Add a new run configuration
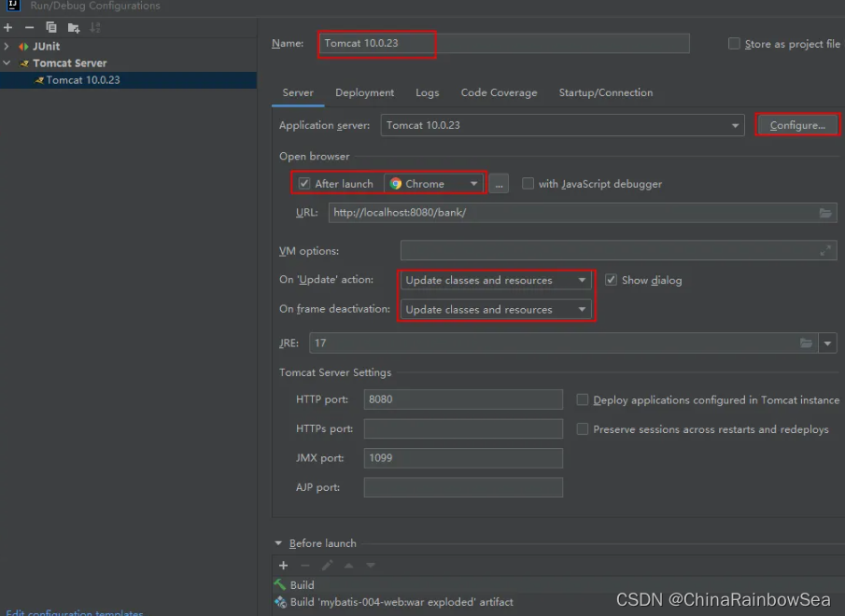845x616 pixels. click(x=8, y=27)
